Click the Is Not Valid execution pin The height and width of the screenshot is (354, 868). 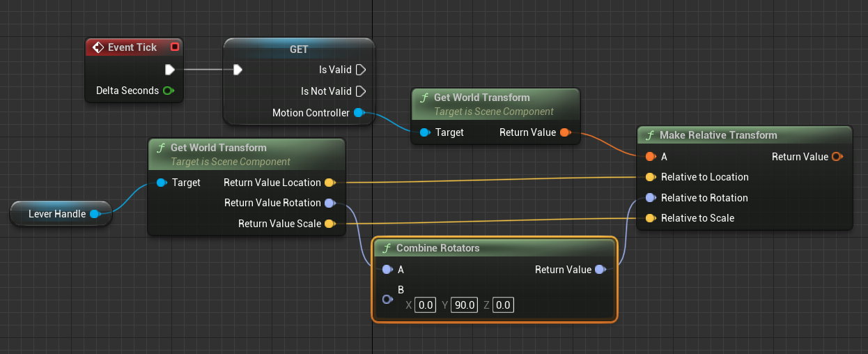(x=361, y=91)
